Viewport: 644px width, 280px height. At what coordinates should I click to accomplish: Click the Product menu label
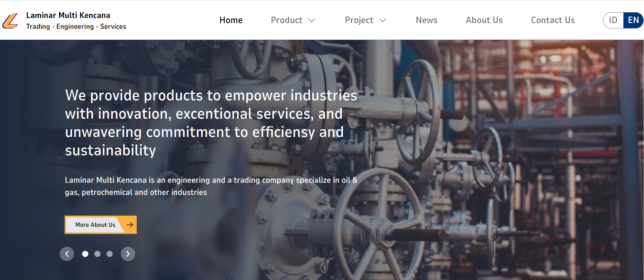[287, 20]
